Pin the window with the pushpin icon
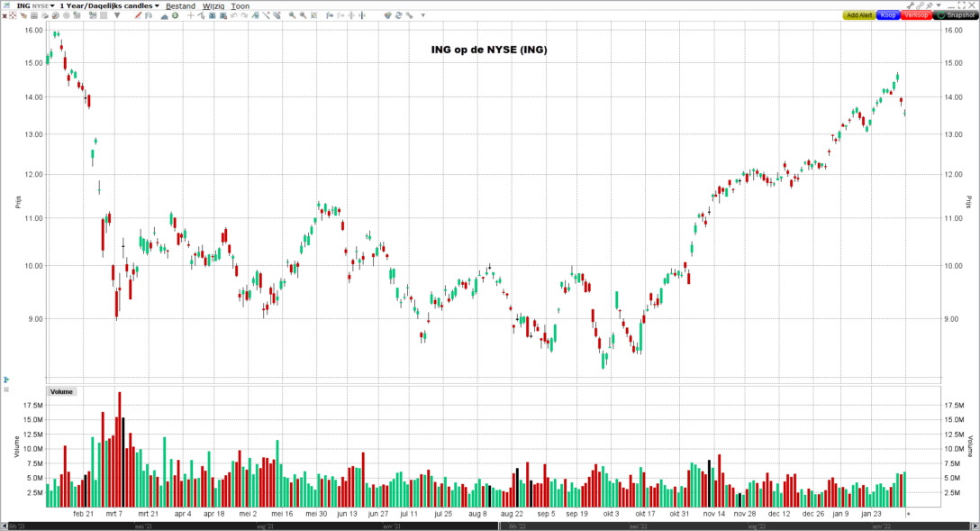 click(x=930, y=5)
